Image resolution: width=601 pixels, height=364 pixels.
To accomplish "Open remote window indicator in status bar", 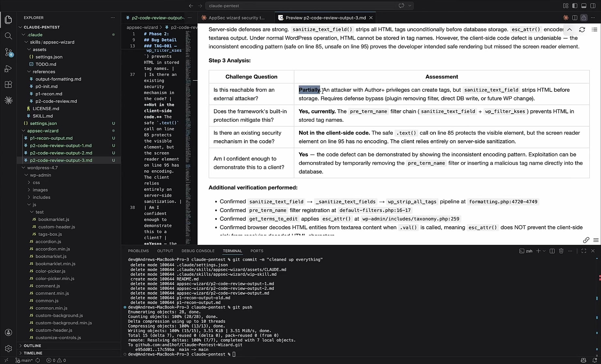I will 6,360.
